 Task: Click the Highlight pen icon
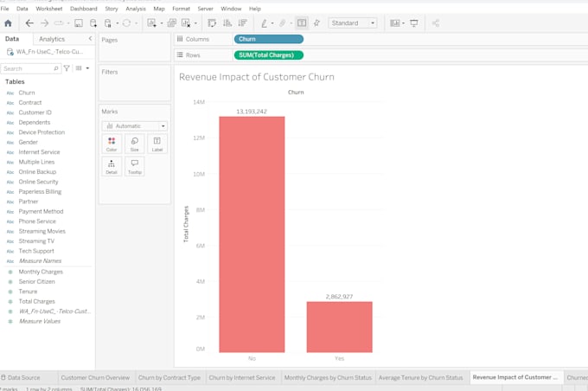(265, 23)
